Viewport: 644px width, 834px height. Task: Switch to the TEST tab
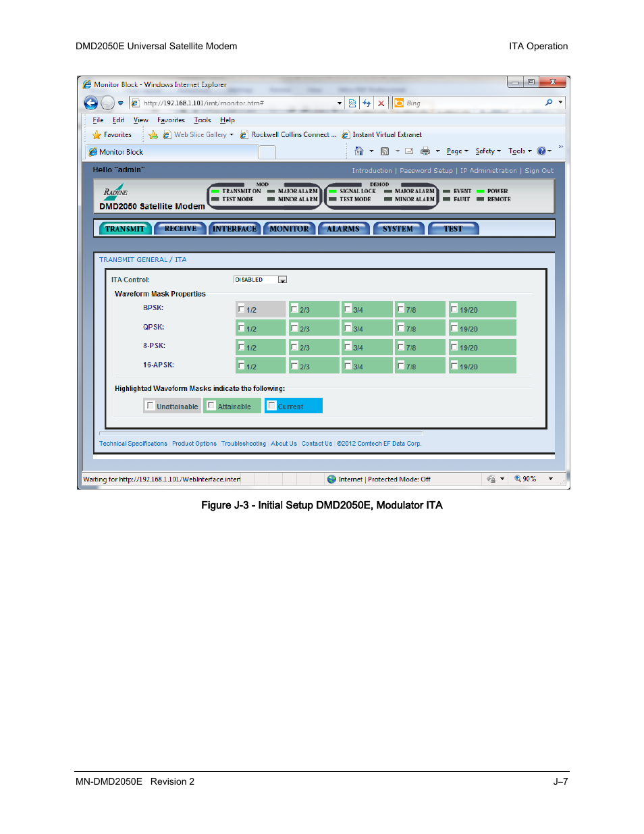[454, 229]
